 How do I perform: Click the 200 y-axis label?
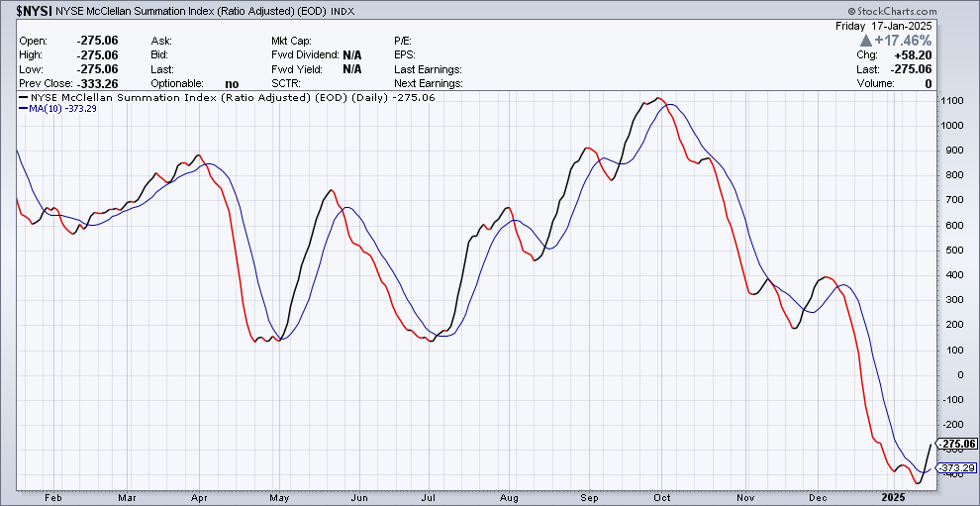click(x=953, y=325)
